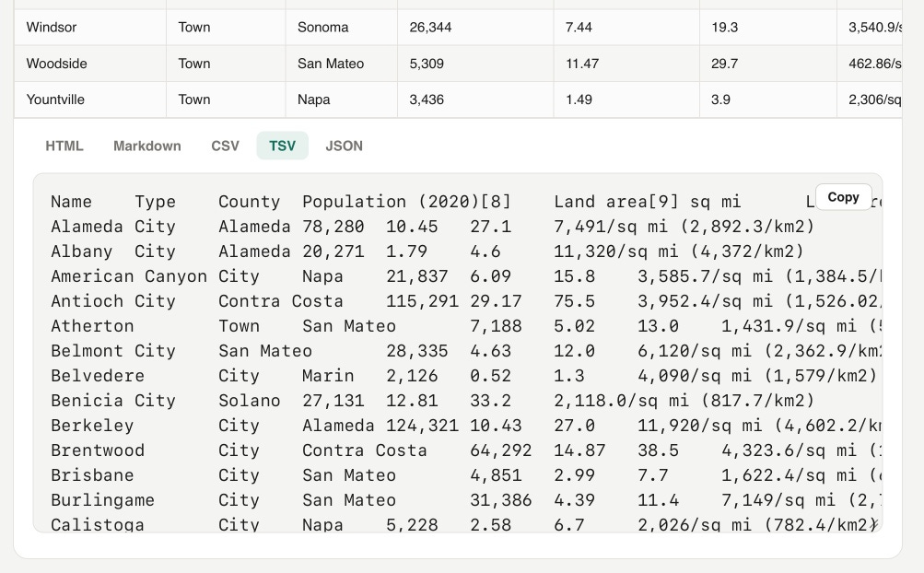
Task: Select the TSV format tab
Action: 282,146
